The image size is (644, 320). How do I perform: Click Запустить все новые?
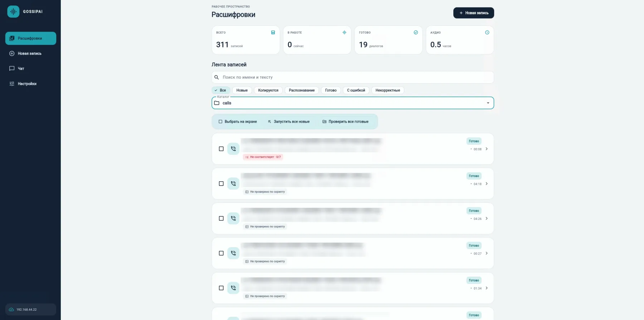coord(289,122)
